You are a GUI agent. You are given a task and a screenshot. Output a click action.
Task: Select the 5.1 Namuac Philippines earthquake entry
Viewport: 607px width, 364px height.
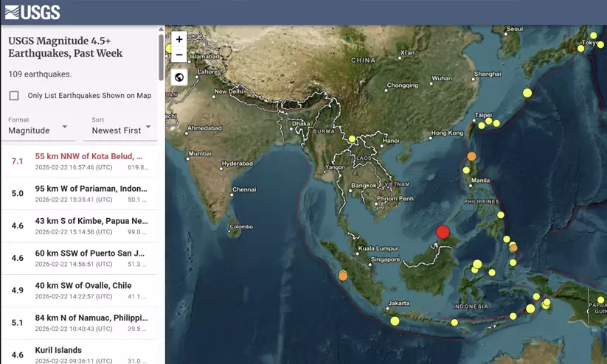(x=79, y=323)
